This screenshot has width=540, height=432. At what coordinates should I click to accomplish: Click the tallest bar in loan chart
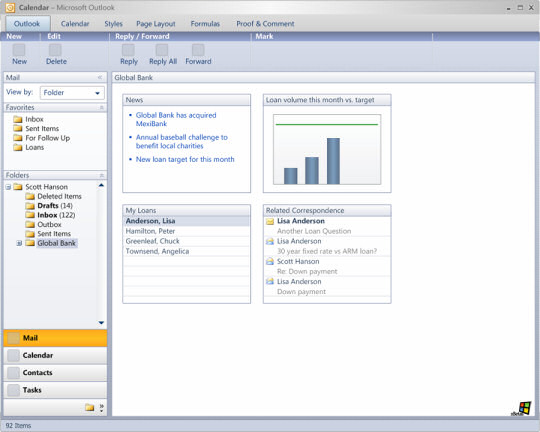click(x=333, y=161)
